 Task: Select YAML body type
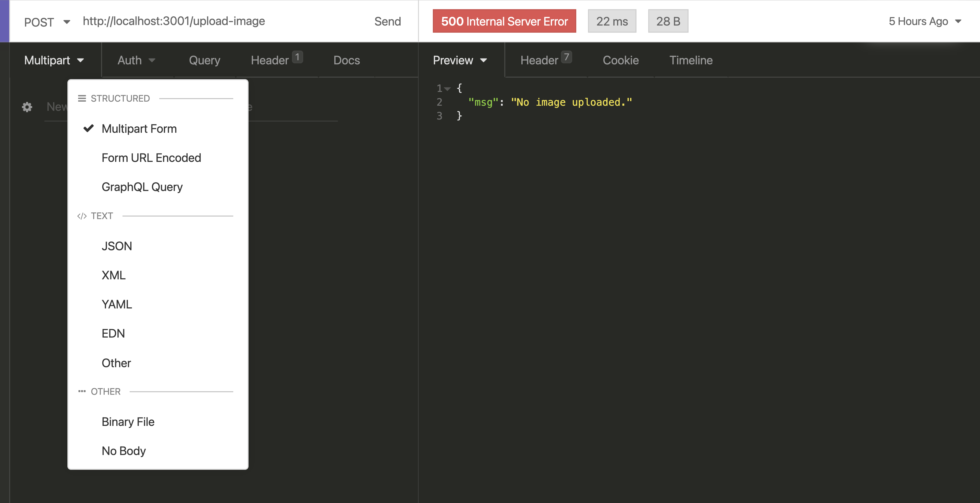pyautogui.click(x=158, y=304)
